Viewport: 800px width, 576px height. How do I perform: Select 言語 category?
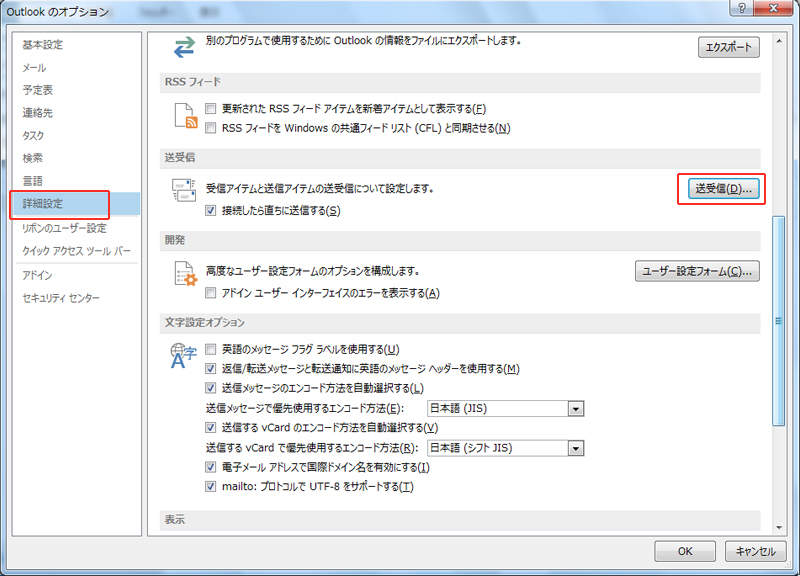tap(76, 181)
